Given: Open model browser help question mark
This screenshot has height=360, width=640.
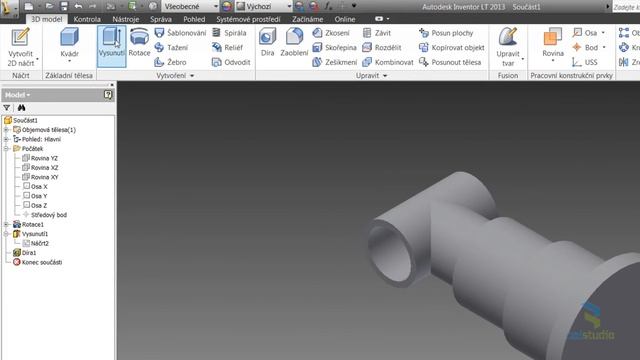Looking at the screenshot, I should pyautogui.click(x=108, y=95).
